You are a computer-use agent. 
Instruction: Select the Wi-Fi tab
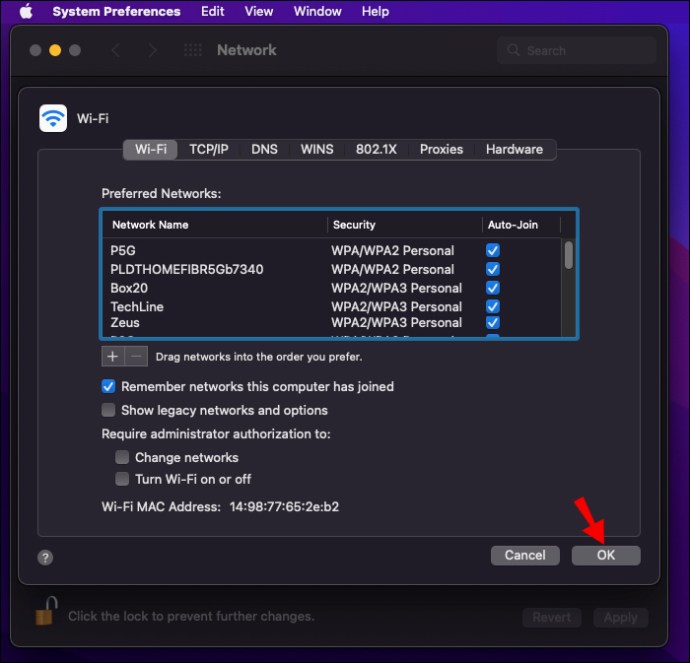point(150,150)
